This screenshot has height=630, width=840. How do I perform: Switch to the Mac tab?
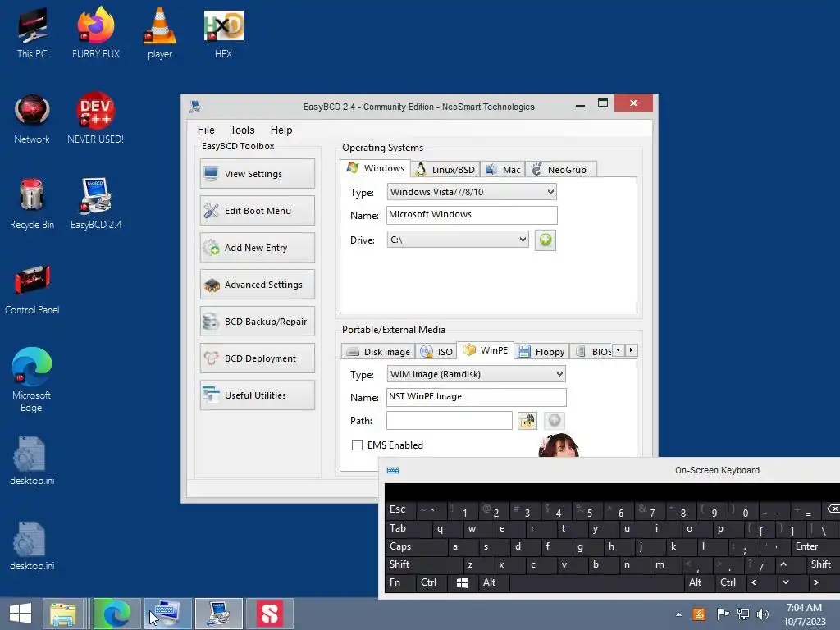click(503, 169)
